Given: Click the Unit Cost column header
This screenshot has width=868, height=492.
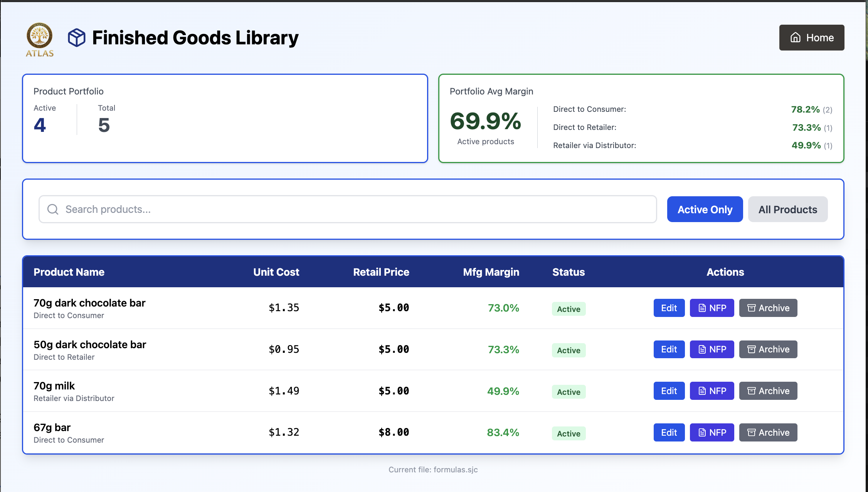Looking at the screenshot, I should (x=276, y=272).
